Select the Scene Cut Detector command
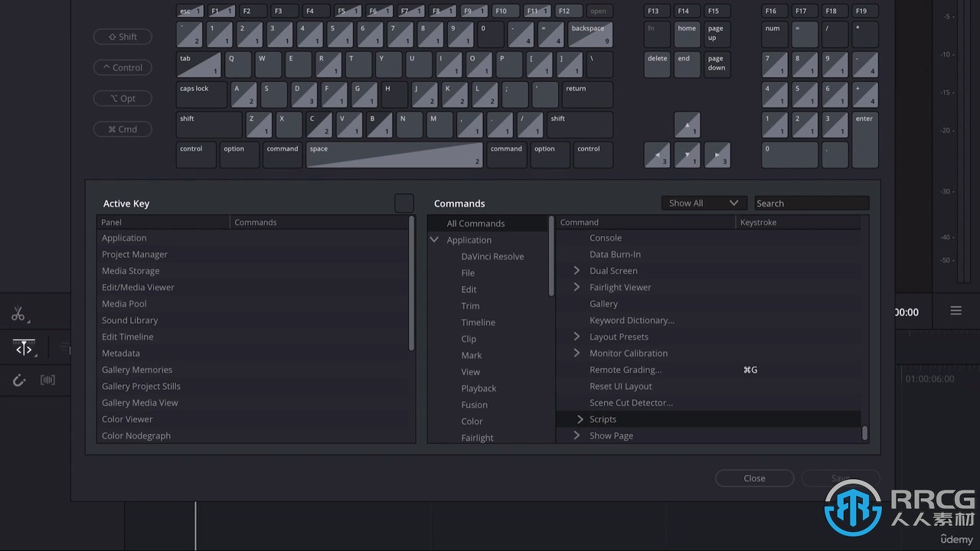This screenshot has height=551, width=980. (631, 403)
